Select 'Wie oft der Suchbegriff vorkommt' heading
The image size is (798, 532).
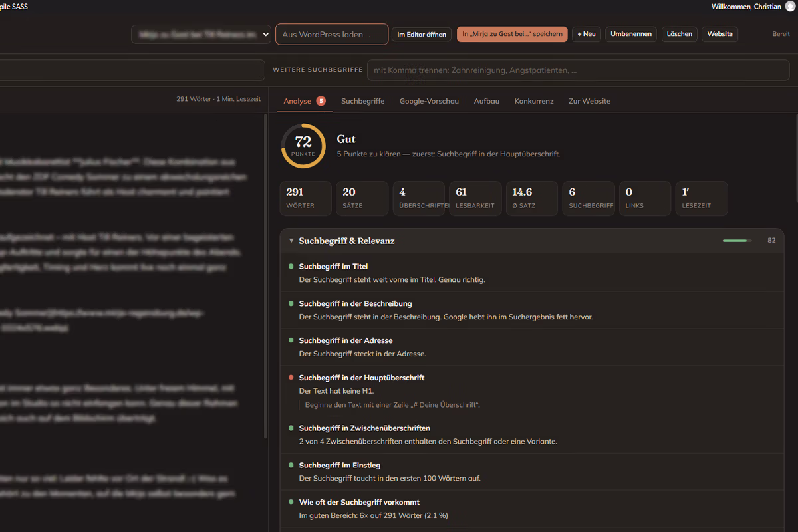pyautogui.click(x=359, y=503)
